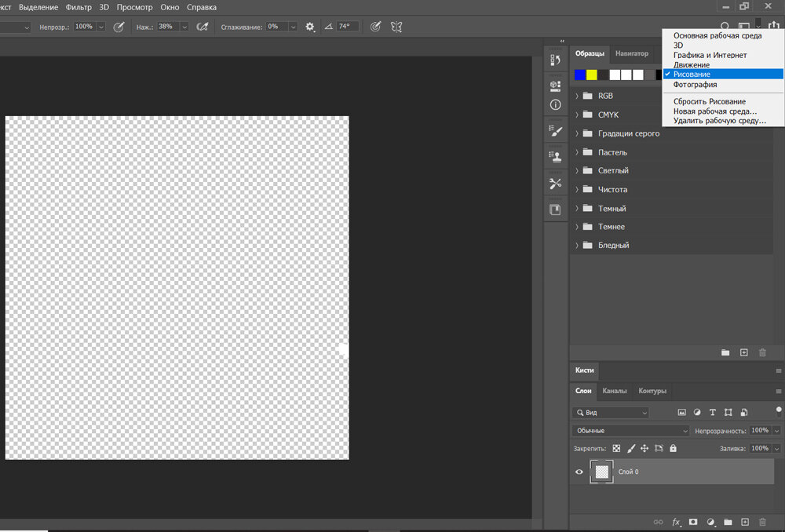Open the Непрозр. opacity dropdown arrow
Image resolution: width=785 pixels, height=532 pixels.
click(x=101, y=27)
